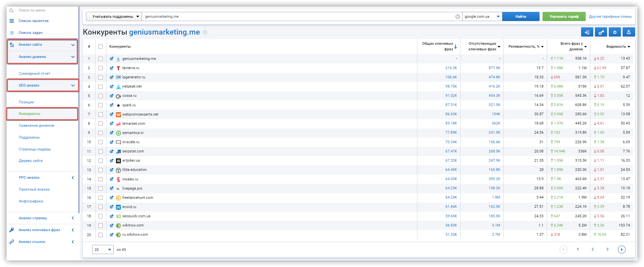
Task: Check the box for texterra.ru row
Action: (x=100, y=68)
